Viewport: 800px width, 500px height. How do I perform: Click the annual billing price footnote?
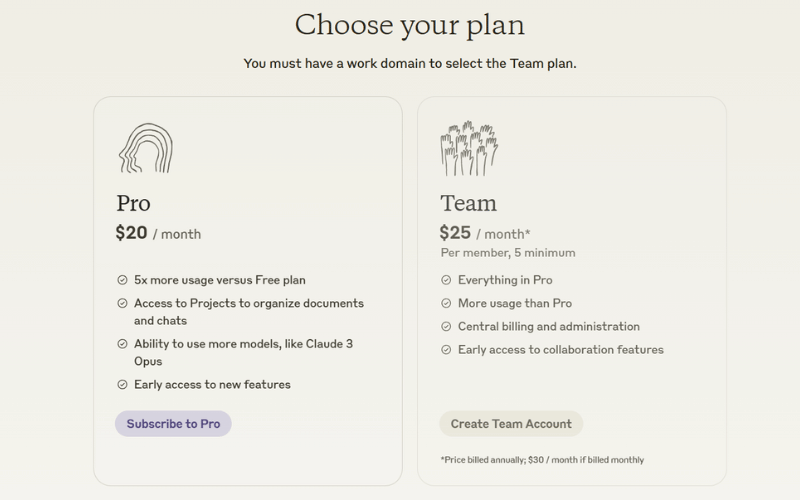point(541,460)
